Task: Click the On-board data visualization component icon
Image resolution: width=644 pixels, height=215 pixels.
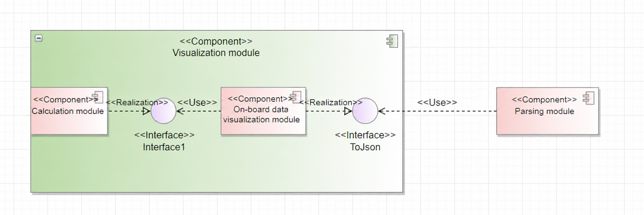Action: 296,97
